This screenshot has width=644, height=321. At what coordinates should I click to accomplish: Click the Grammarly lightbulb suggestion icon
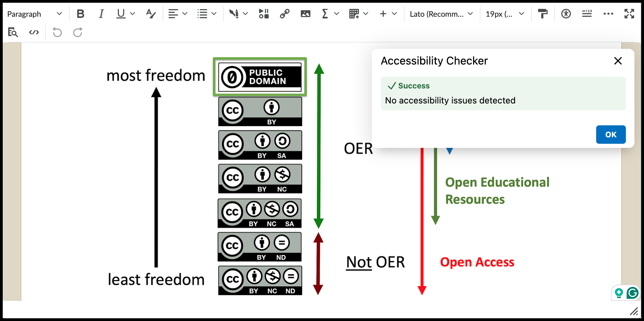click(x=619, y=293)
